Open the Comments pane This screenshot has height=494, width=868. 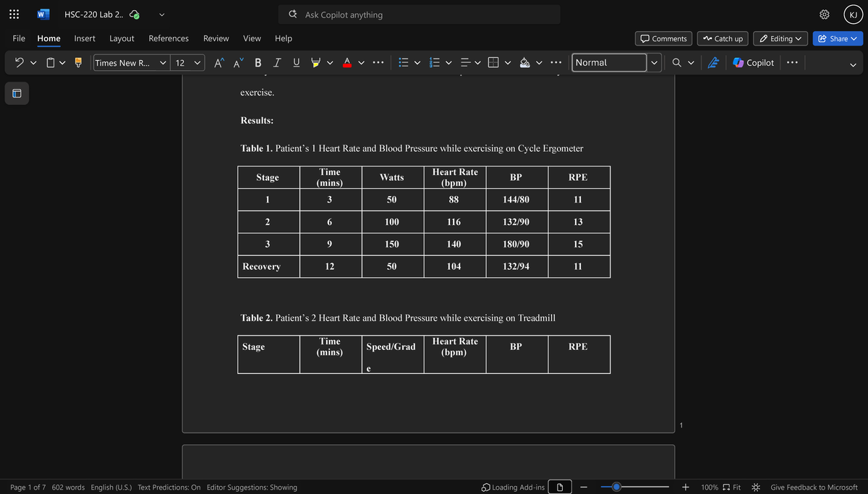pos(663,38)
